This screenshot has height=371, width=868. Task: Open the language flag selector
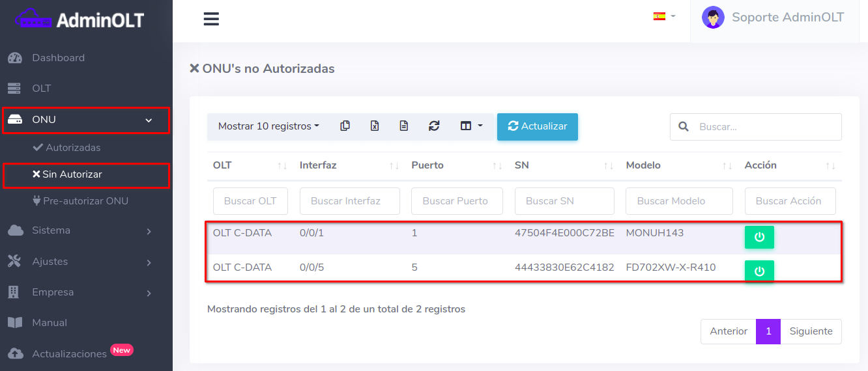click(x=664, y=16)
